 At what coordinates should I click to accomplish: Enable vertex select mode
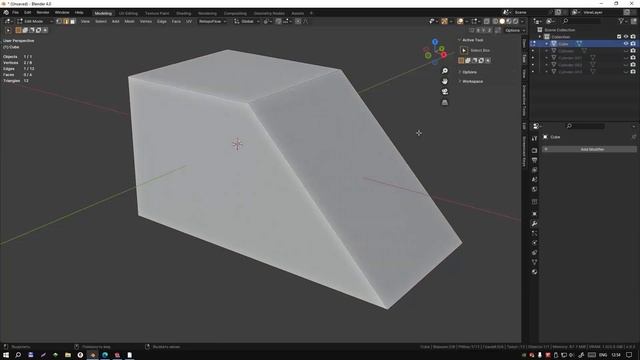tap(59, 21)
